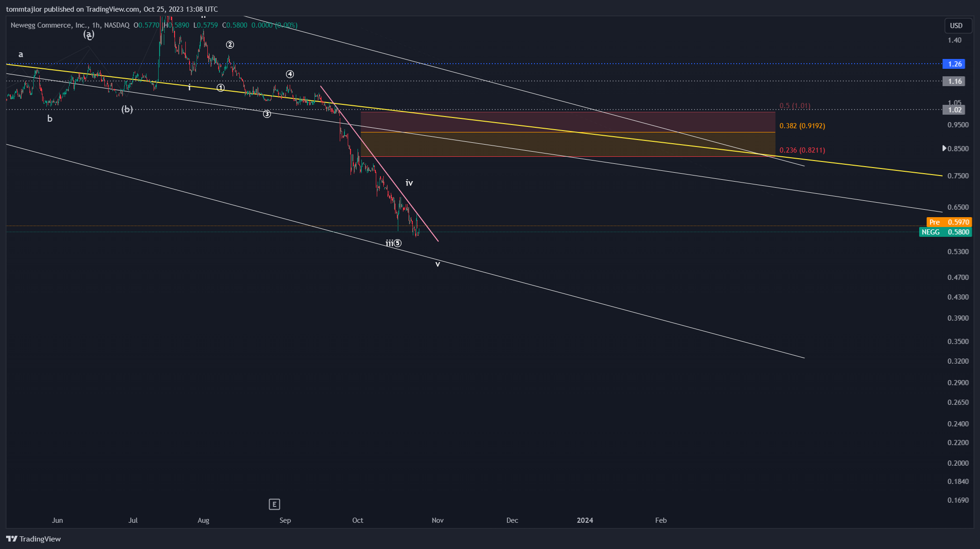Click the circled 4 wave label
980x549 pixels.
[x=290, y=74]
